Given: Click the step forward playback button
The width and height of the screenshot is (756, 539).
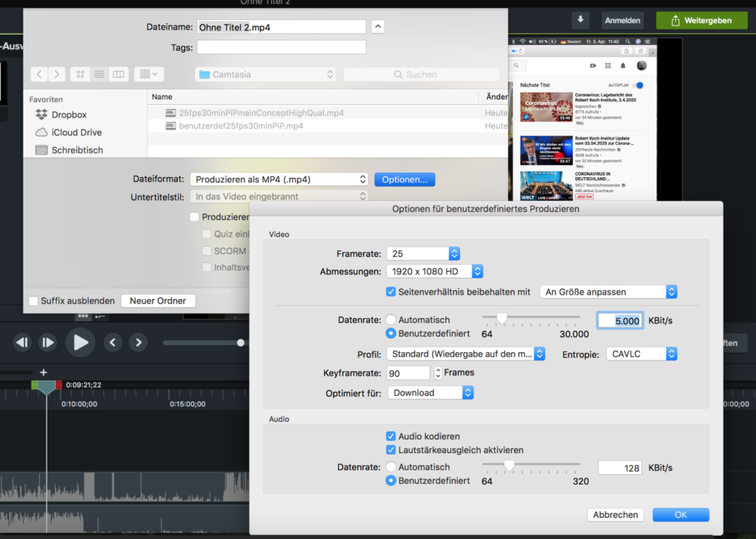Looking at the screenshot, I should pyautogui.click(x=48, y=343).
